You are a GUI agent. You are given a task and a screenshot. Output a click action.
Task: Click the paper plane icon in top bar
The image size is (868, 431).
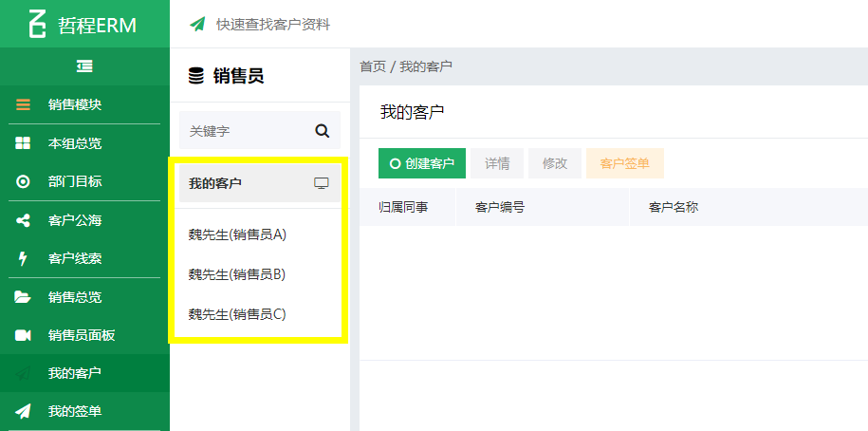click(x=197, y=25)
